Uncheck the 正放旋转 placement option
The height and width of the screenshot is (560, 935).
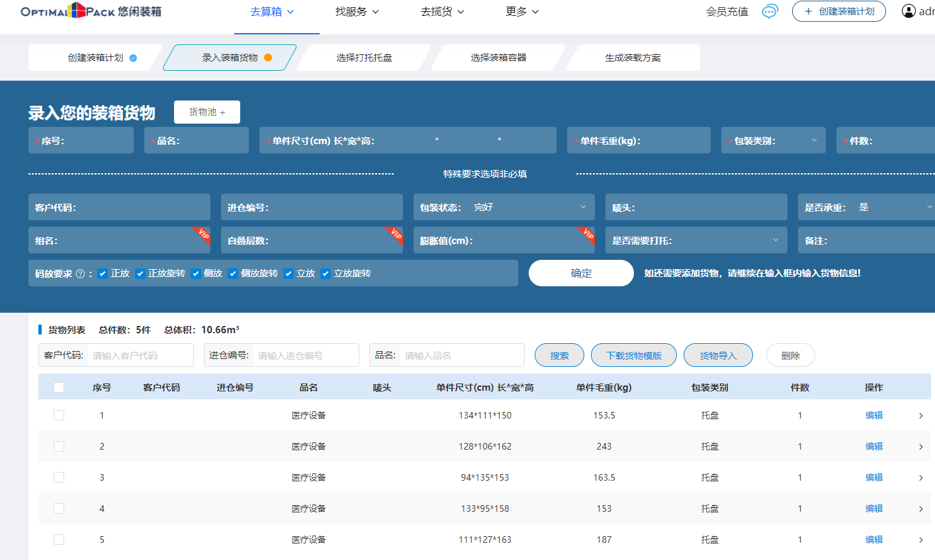140,274
